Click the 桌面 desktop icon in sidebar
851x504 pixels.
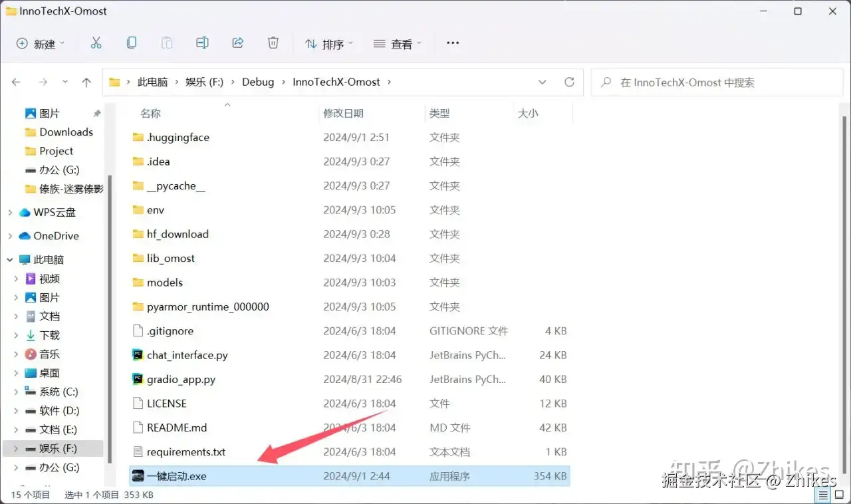(31, 373)
